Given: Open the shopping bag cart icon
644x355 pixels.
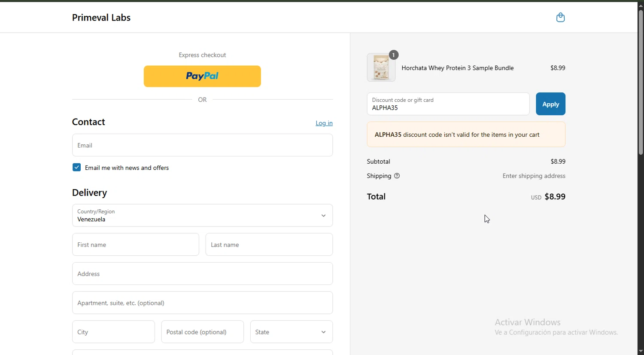Looking at the screenshot, I should coord(560,17).
